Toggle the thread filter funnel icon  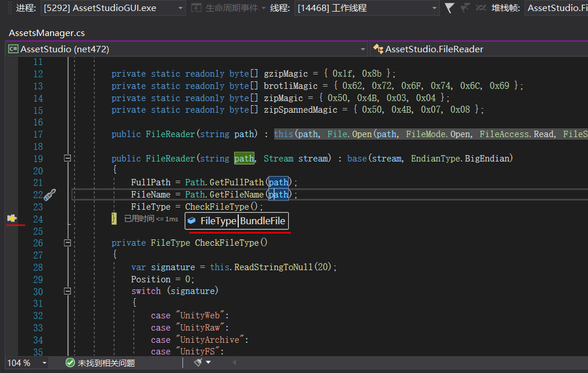[x=449, y=8]
